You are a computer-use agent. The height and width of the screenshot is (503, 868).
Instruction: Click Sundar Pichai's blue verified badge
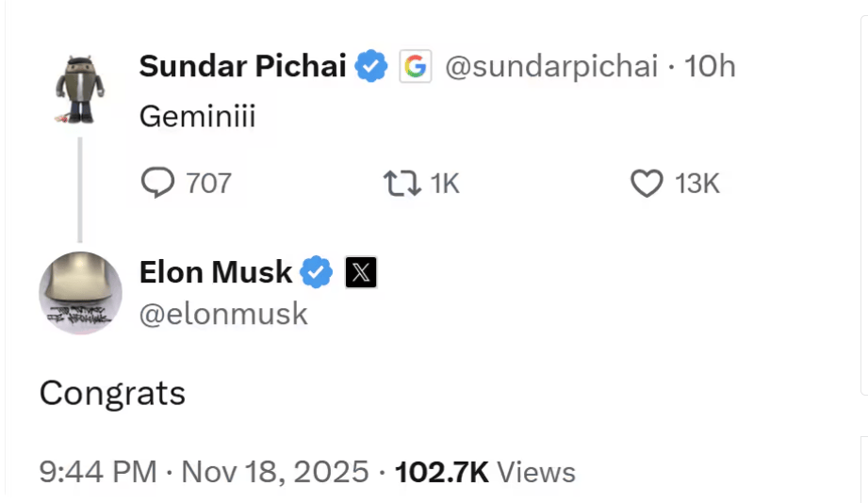click(x=370, y=67)
